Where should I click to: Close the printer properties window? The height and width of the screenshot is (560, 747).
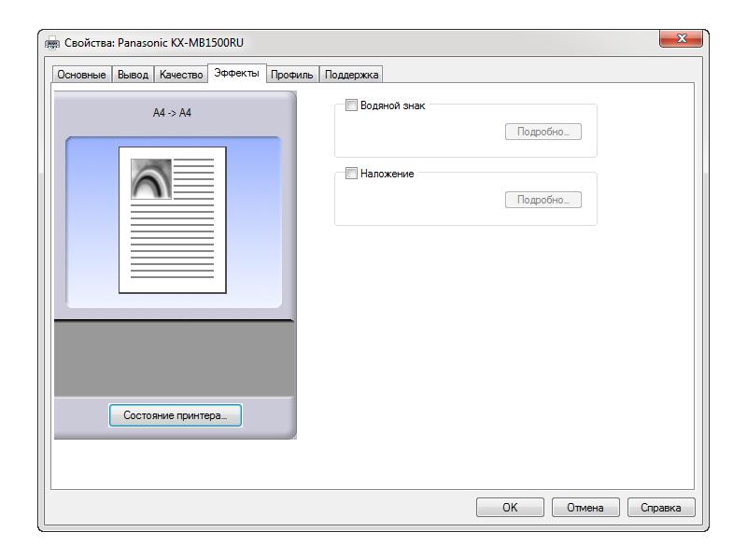(682, 38)
